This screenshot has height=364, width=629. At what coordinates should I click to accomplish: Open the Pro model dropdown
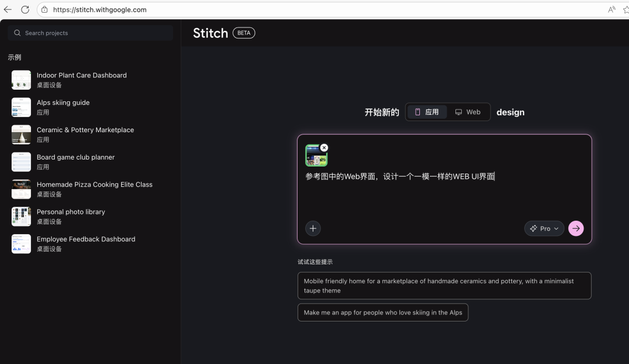[544, 228]
